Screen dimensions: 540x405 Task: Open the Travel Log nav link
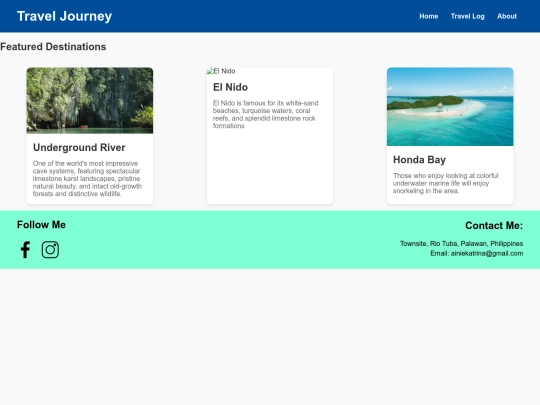467,16
